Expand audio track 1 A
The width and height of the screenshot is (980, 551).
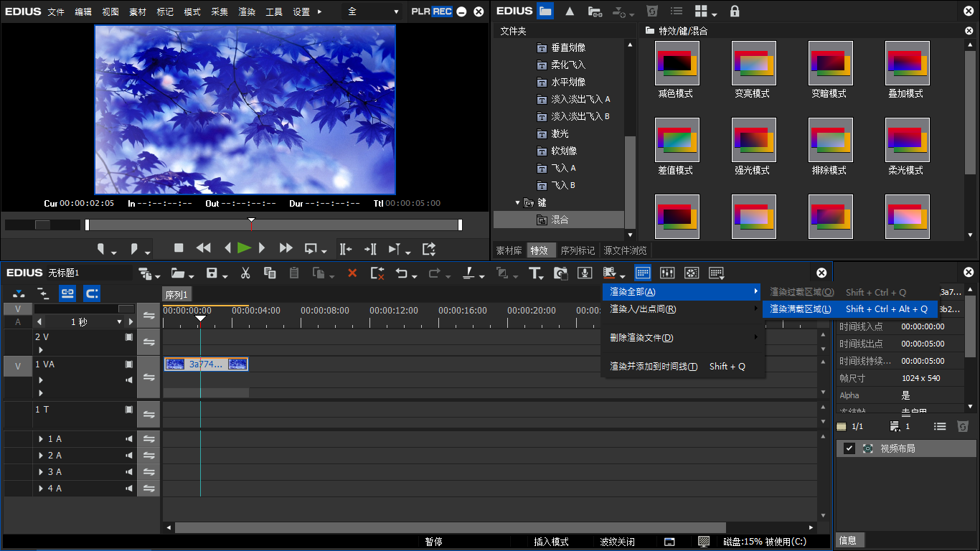point(41,439)
